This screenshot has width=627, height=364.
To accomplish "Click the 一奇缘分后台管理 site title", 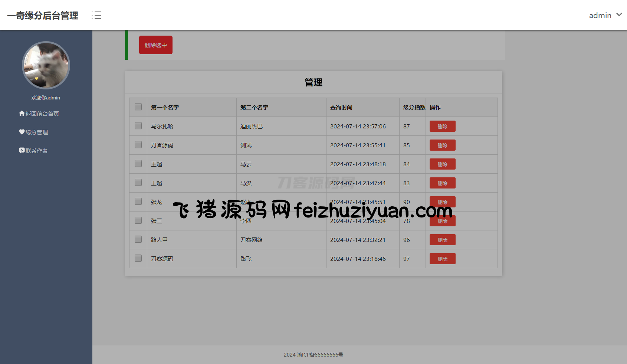I will coord(43,16).
